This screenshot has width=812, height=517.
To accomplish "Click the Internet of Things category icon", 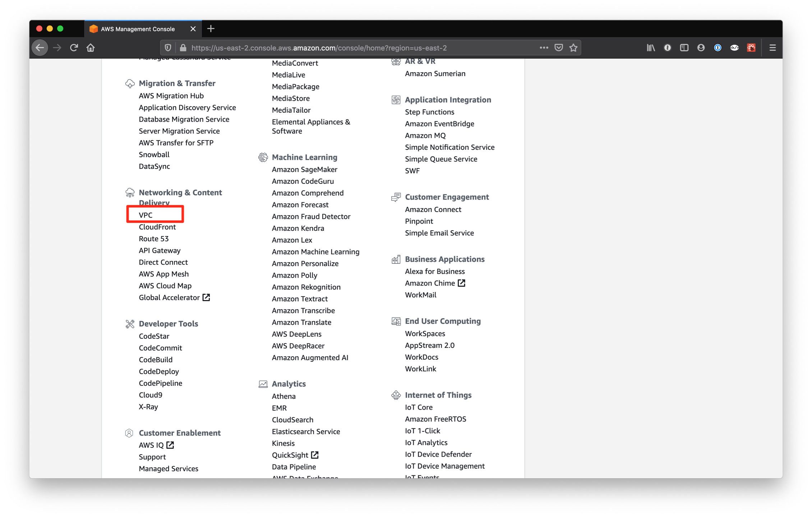I will click(396, 395).
